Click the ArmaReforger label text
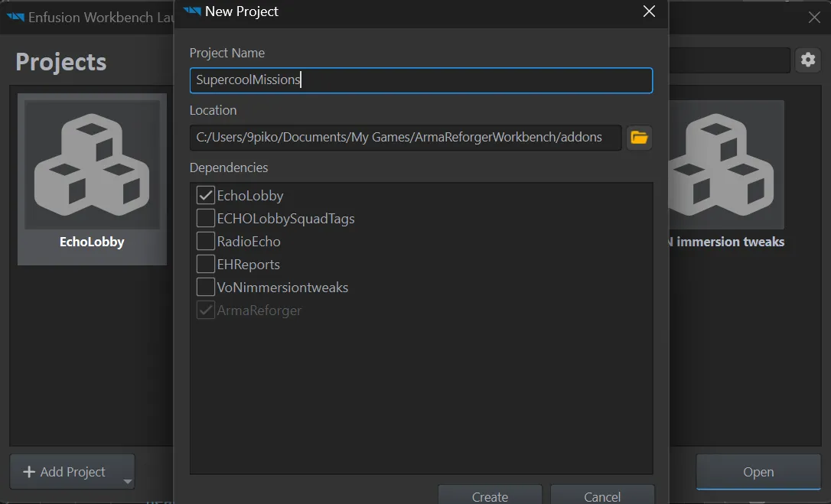This screenshot has height=504, width=831. point(259,310)
